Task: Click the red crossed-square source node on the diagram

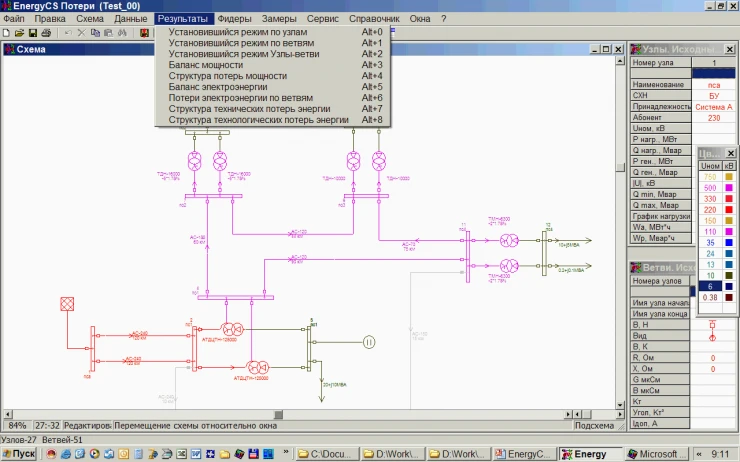Action: click(x=68, y=304)
